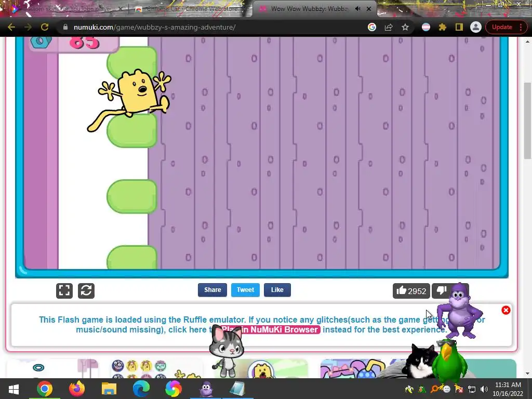Open the colorful swirl app on taskbar
This screenshot has height=399, width=532.
point(174,389)
